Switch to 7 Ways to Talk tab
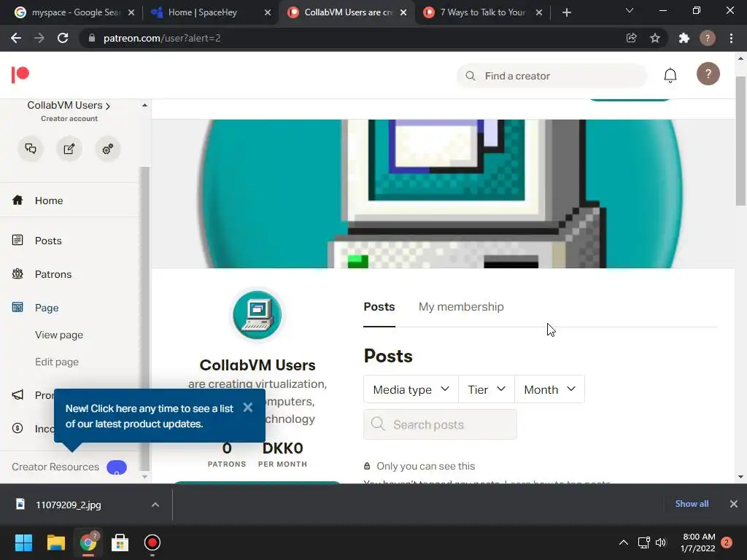747x560 pixels. click(x=482, y=12)
